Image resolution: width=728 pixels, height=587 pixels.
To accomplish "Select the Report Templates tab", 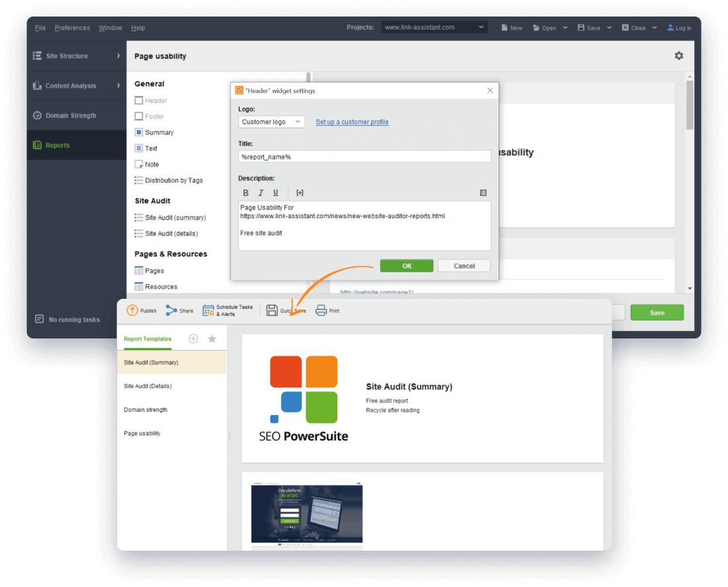I will pyautogui.click(x=147, y=339).
